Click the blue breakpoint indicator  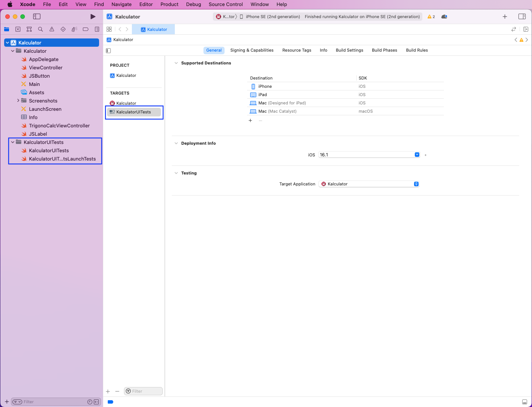coord(110,402)
